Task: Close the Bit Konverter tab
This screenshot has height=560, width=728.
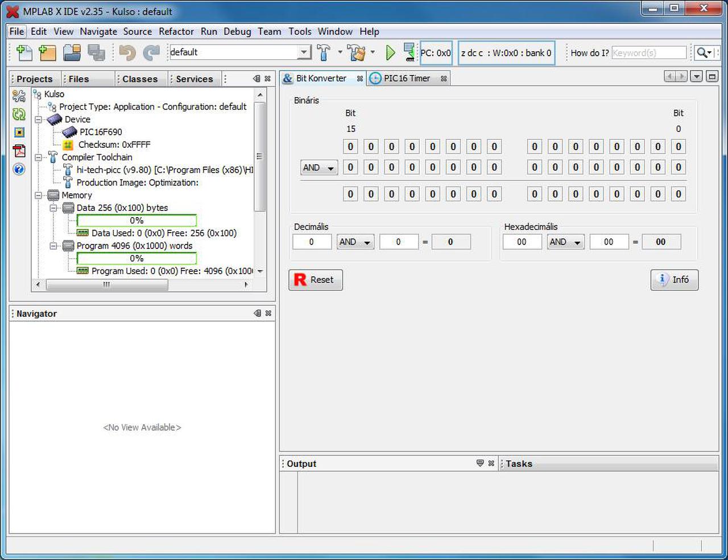Action: [359, 78]
